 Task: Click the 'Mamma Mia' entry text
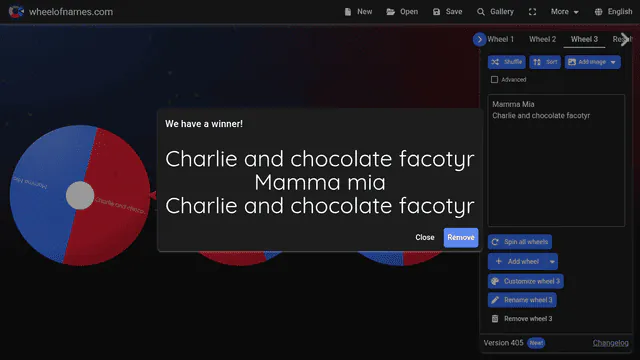point(513,104)
